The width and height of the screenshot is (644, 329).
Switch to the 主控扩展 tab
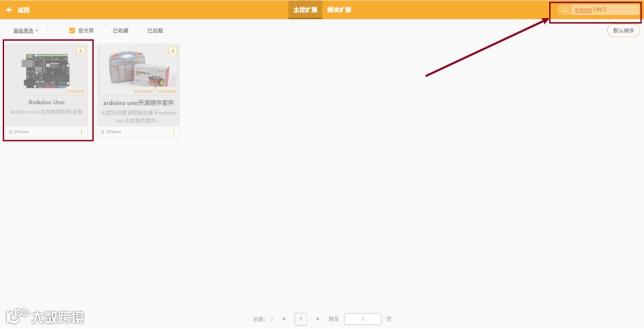click(x=305, y=10)
